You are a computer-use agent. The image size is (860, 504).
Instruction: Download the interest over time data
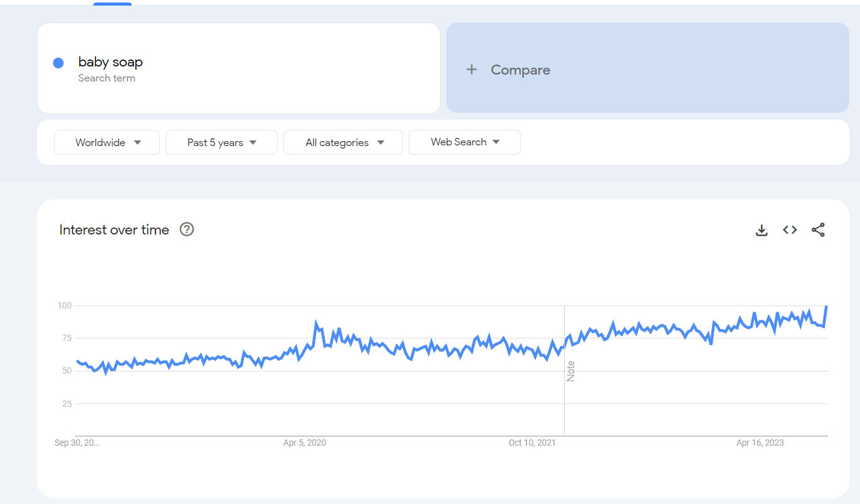762,230
